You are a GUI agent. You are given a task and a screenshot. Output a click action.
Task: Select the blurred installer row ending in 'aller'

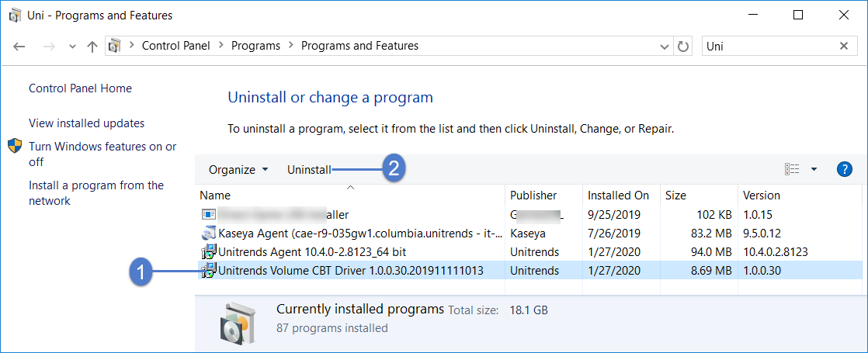[x=530, y=214]
